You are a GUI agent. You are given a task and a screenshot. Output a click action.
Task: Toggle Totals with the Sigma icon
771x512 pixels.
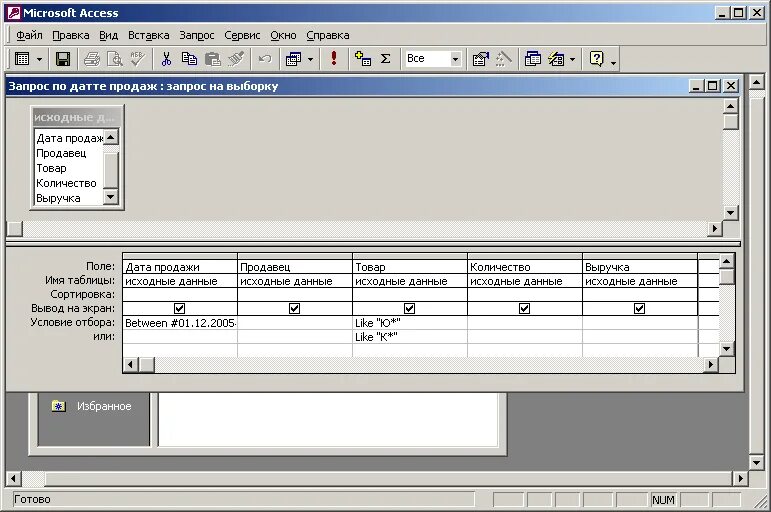pos(386,59)
